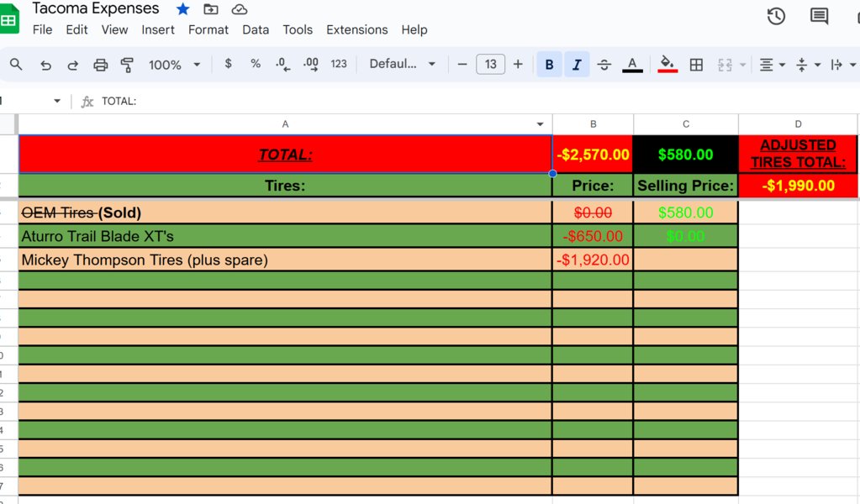
Task: Toggle strikethrough formatting
Action: click(604, 65)
